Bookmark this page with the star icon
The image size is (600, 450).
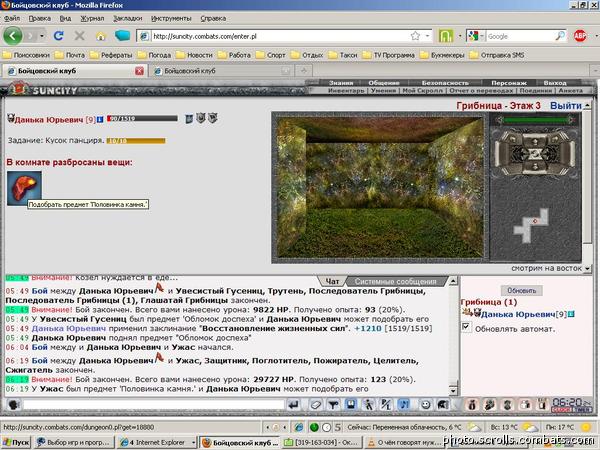pyautogui.click(x=415, y=36)
